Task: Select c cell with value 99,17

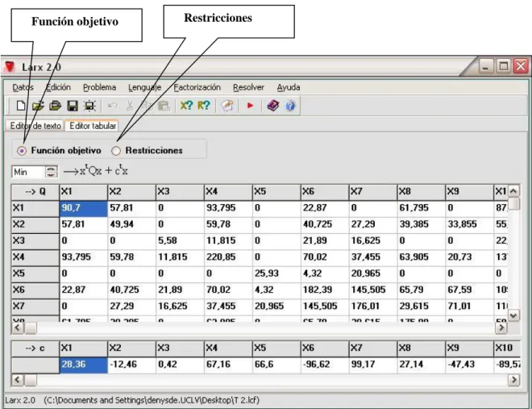Action: tap(372, 365)
